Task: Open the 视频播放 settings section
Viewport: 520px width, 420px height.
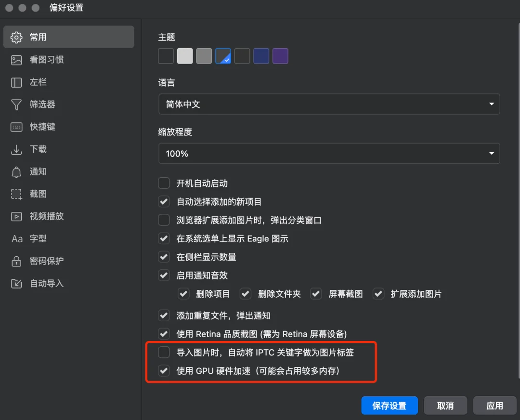Action: pos(46,216)
